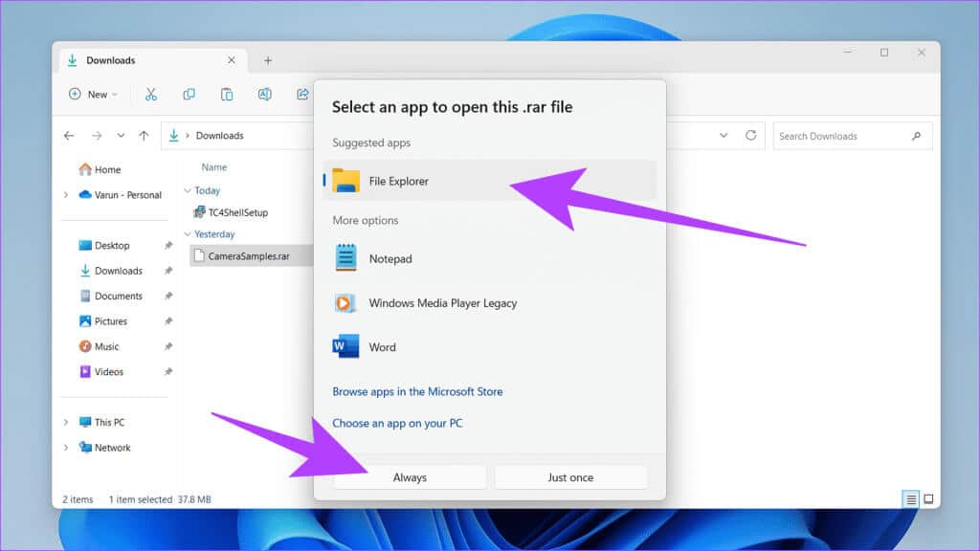The image size is (980, 551).
Task: Click the Cut scissors icon in toolbar
Action: coord(150,94)
